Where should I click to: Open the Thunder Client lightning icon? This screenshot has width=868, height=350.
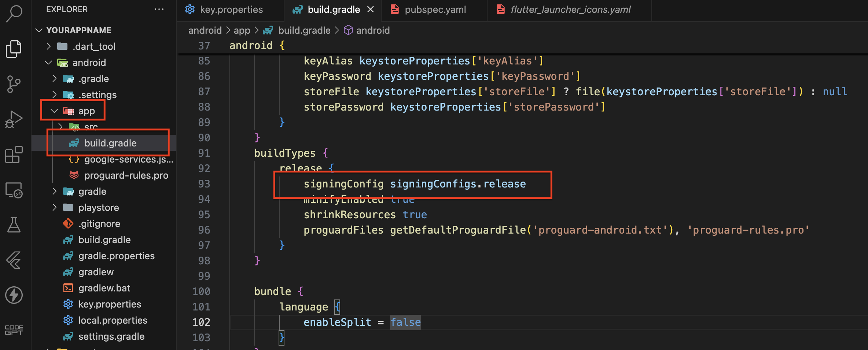pos(14,295)
